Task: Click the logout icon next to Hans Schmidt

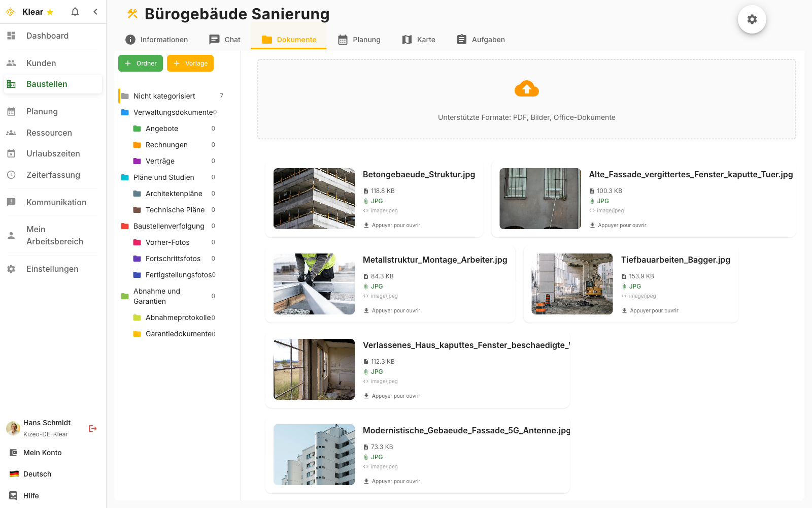Action: (92, 428)
